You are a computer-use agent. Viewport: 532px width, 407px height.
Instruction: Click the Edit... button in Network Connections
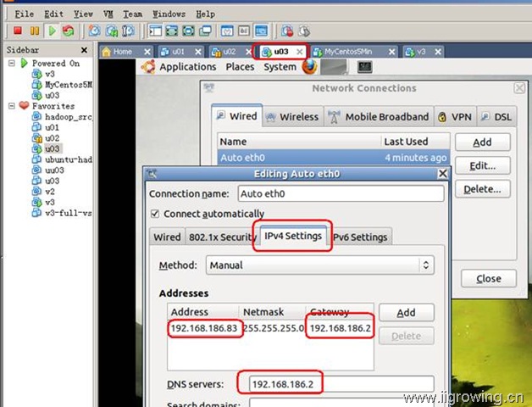coord(482,165)
